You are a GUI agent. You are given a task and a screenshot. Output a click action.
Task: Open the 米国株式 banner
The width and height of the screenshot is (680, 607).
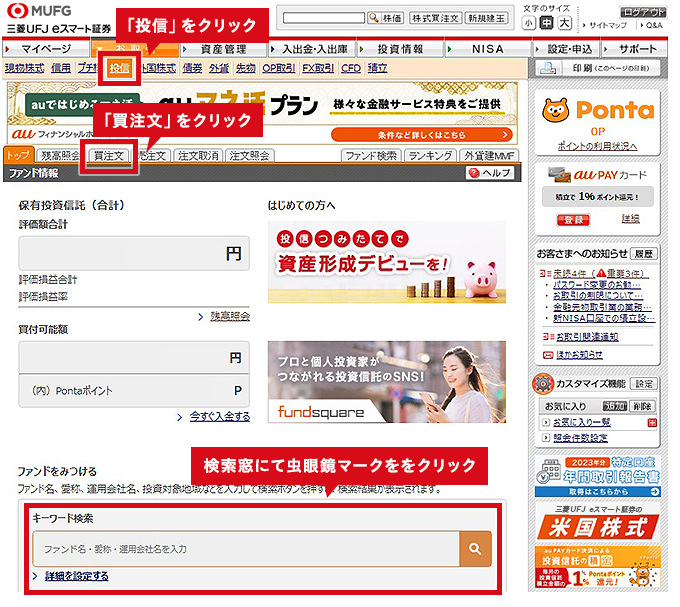coord(598,522)
